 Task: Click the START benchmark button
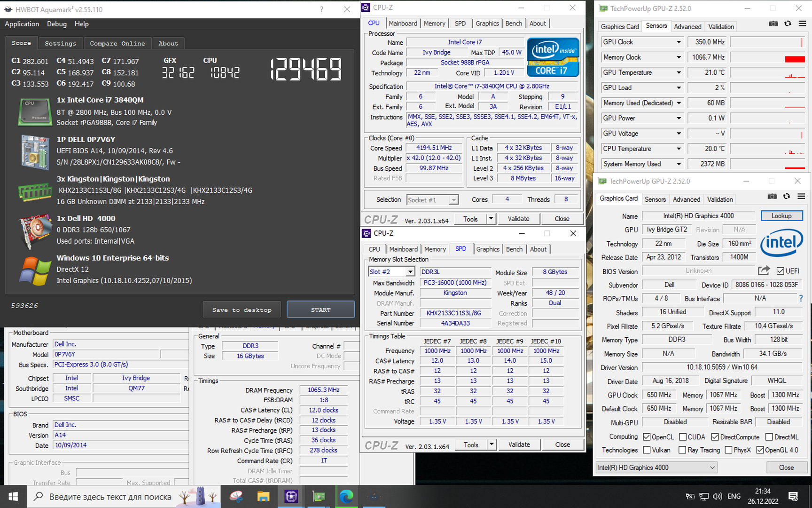pos(320,310)
